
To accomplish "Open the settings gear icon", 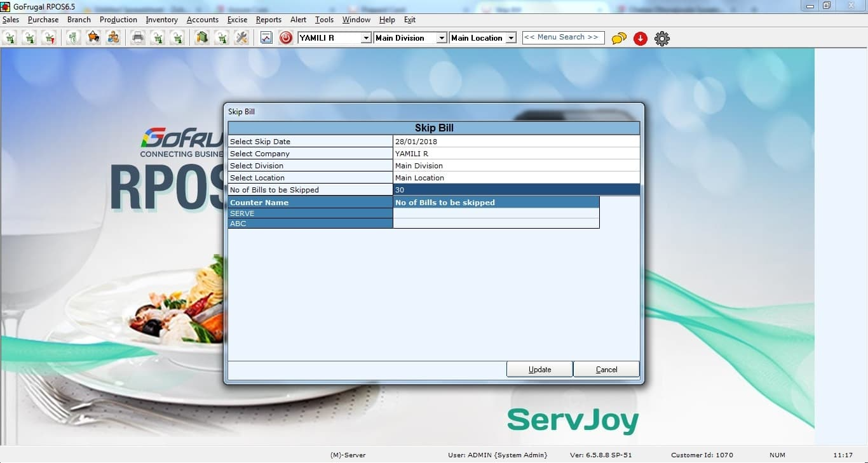I will pyautogui.click(x=662, y=39).
